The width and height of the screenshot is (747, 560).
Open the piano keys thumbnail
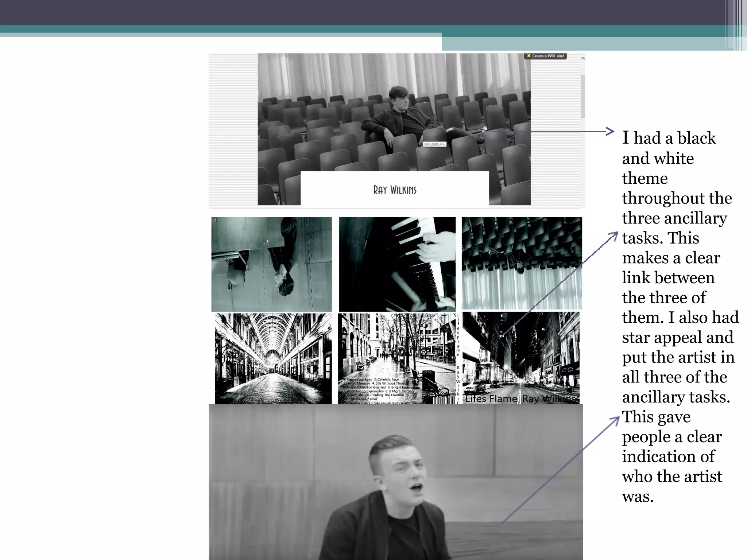397,264
